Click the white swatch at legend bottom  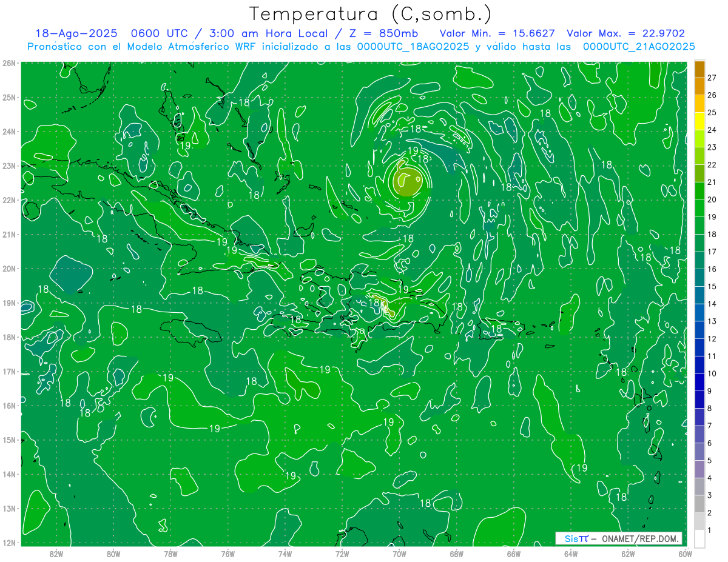pos(699,539)
